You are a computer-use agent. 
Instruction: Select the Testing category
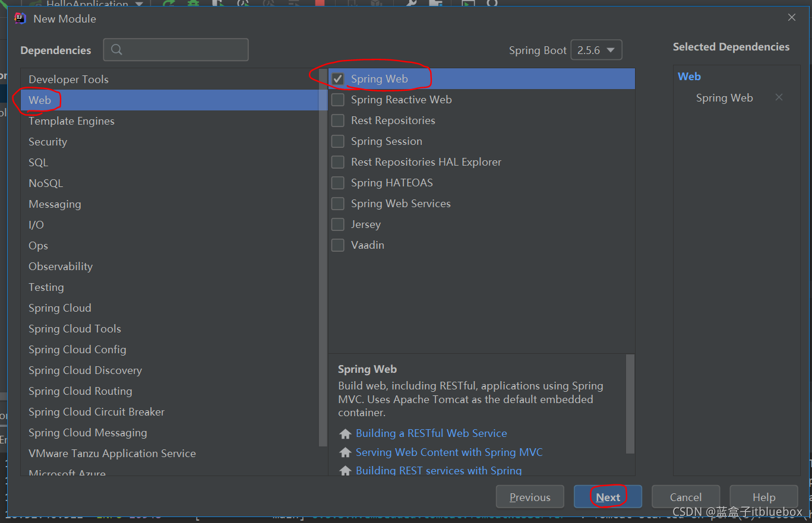coord(170,287)
